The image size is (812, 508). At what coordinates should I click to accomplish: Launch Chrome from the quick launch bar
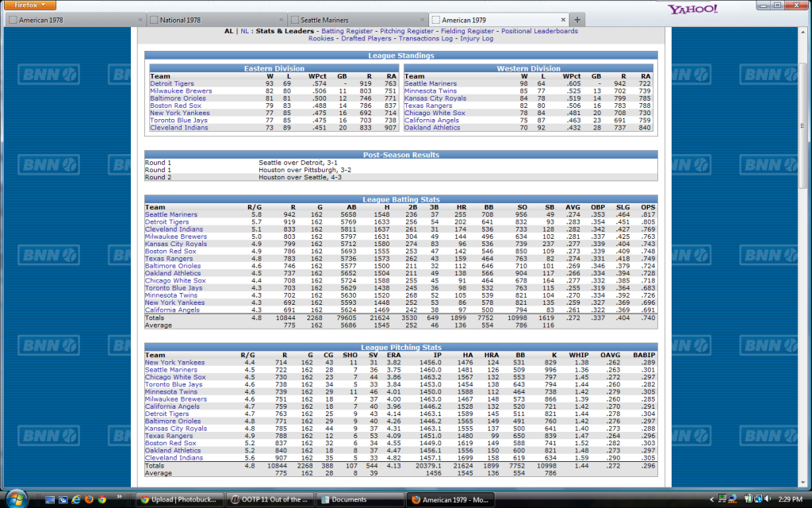tap(102, 500)
